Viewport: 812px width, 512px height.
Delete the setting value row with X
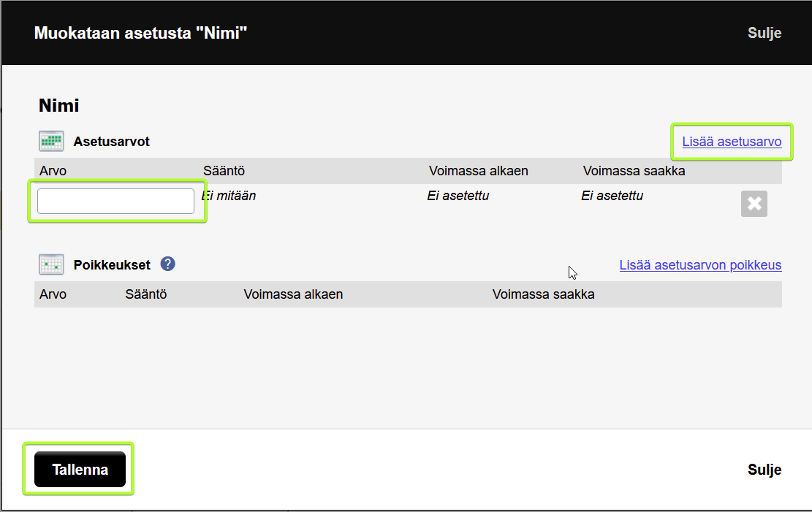(754, 204)
